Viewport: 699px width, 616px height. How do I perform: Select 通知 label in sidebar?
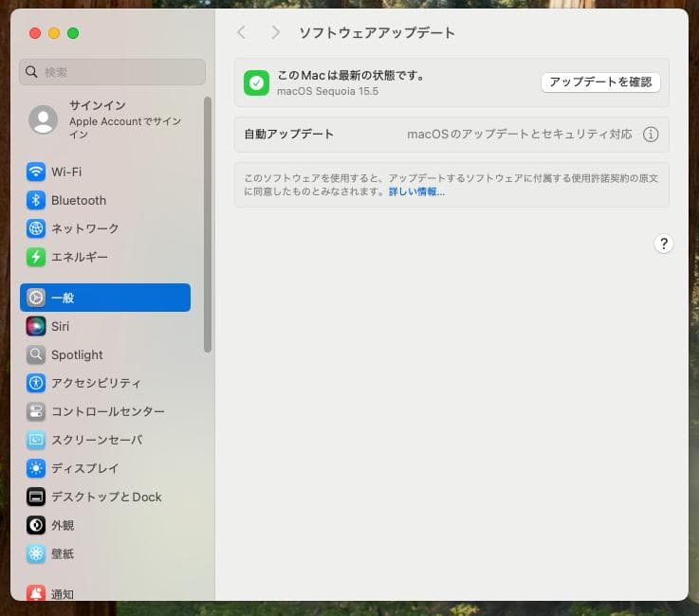tap(63, 594)
